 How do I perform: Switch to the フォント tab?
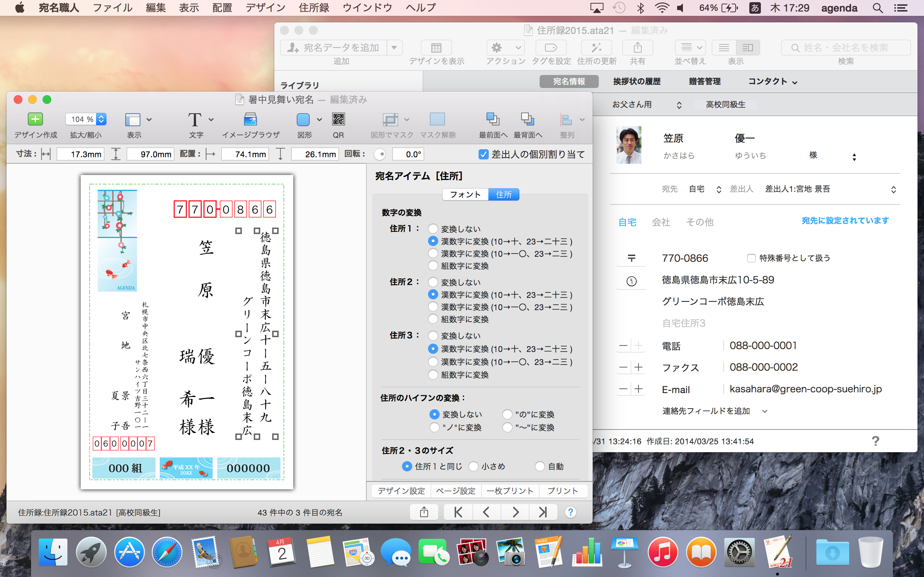[x=465, y=195]
